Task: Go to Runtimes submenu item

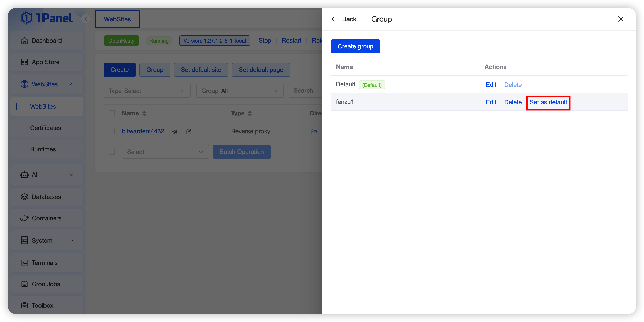Action: (x=43, y=149)
